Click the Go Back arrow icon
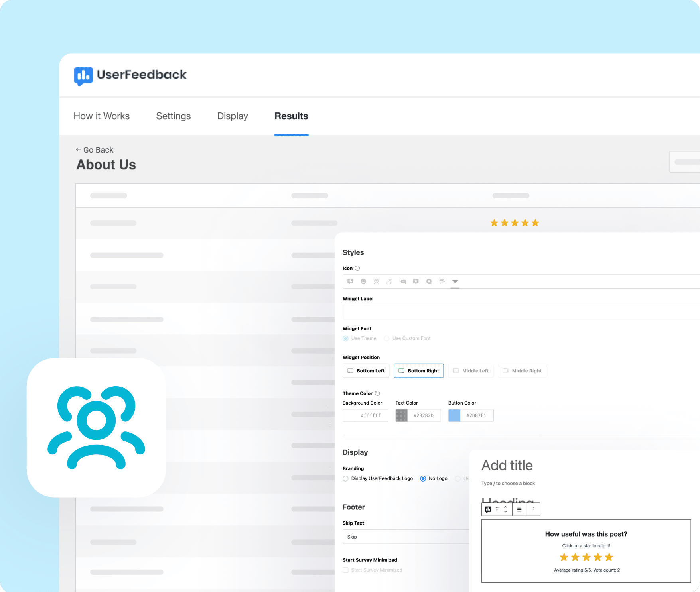Viewport: 700px width, 592px height. point(78,149)
